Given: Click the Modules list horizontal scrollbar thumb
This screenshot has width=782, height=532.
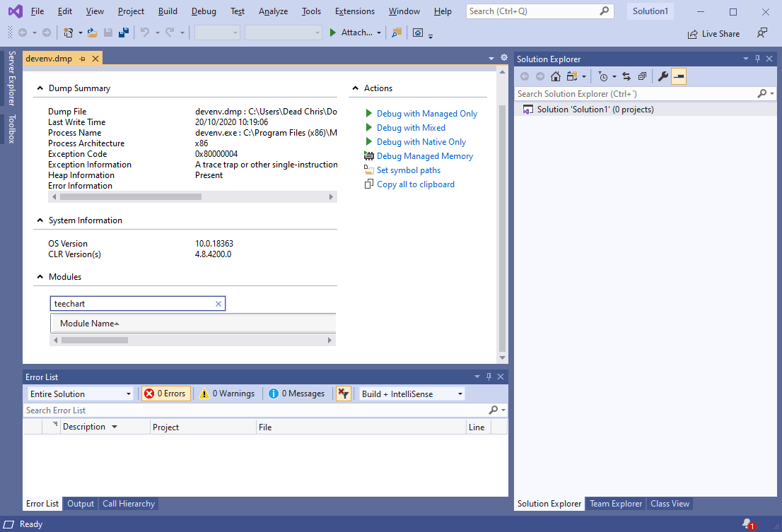Looking at the screenshot, I should [x=94, y=341].
